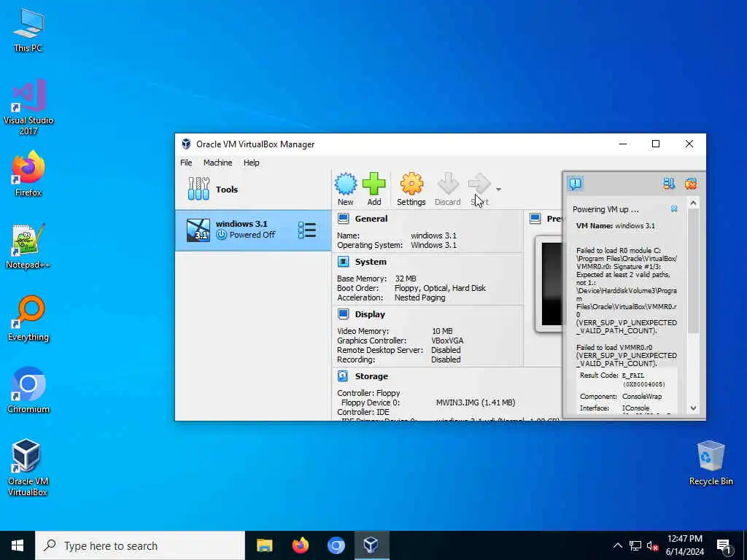The image size is (747, 560).
Task: Click the 10 MB video memory value
Action: click(442, 331)
